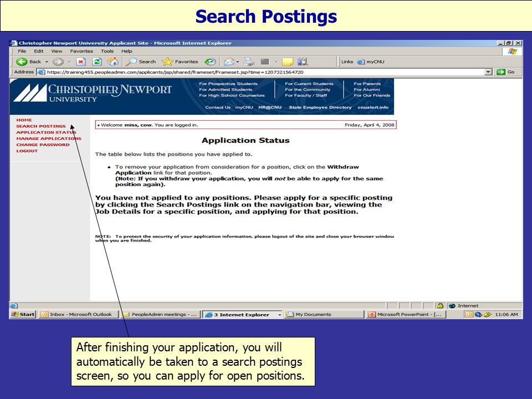The image size is (532, 399).
Task: Click the Outlook icon in system tray
Action: [x=469, y=315]
